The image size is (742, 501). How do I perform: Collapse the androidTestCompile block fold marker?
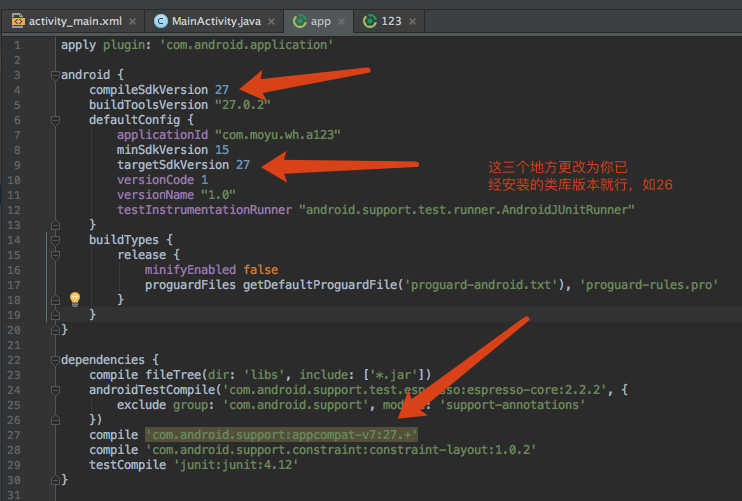55,390
